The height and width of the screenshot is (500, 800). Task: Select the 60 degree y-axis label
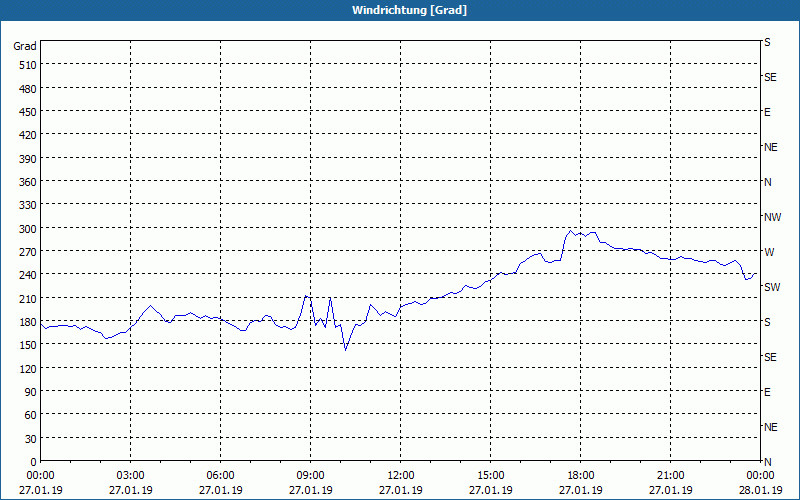(x=31, y=415)
